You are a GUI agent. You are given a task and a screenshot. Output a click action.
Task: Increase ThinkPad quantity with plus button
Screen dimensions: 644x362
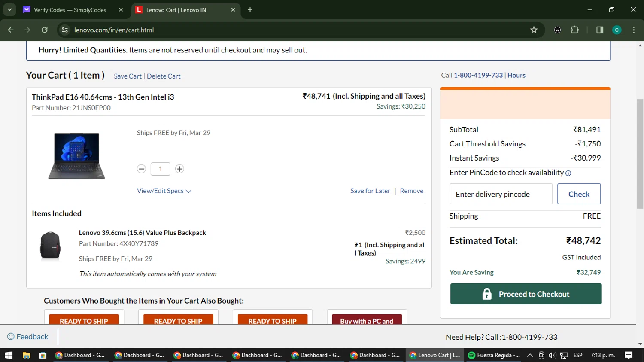point(179,169)
